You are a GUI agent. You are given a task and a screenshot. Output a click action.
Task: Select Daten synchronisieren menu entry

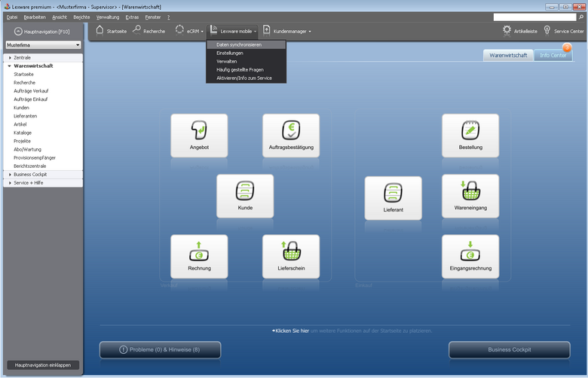[246, 44]
